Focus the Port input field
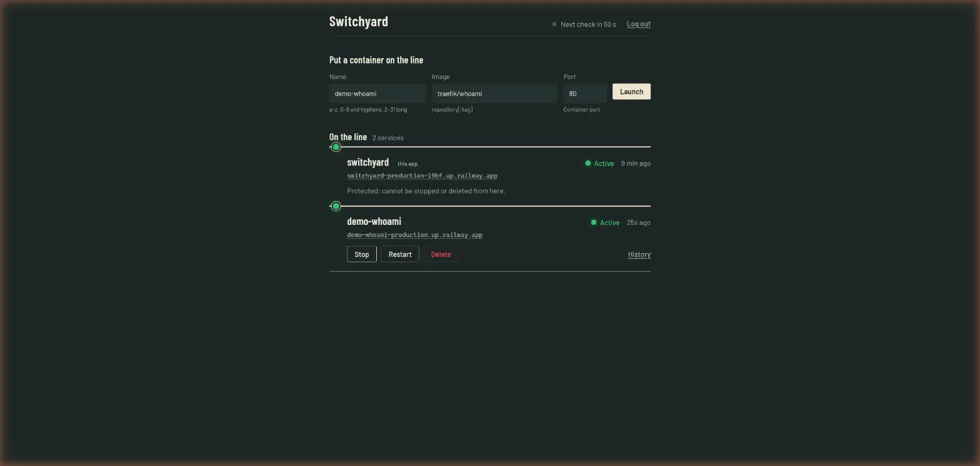The width and height of the screenshot is (980, 466). [585, 94]
